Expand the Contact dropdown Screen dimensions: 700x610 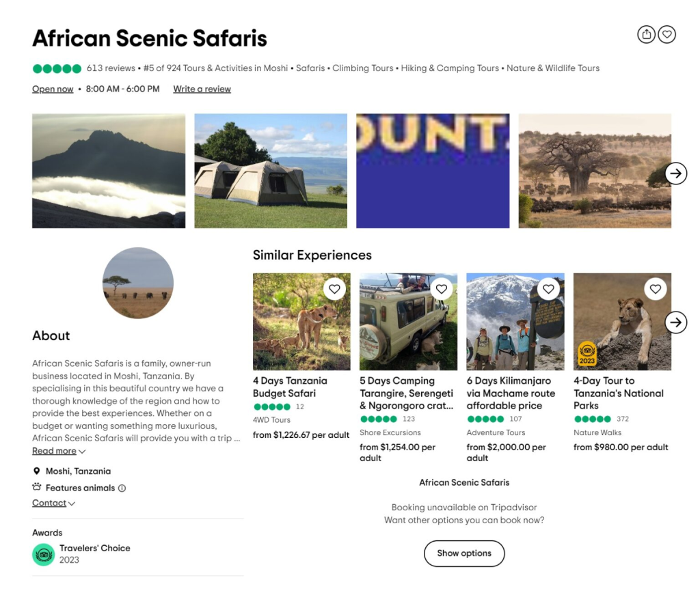53,503
